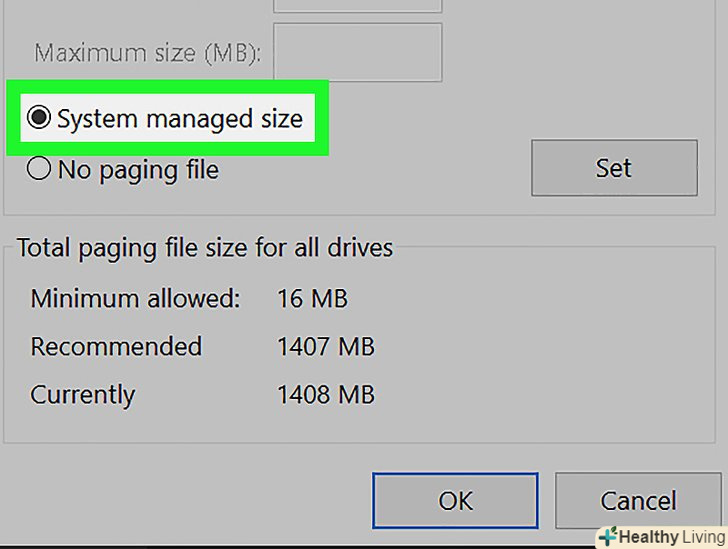Screen dimensions: 728x549
Task: Click the "No paging file" option text
Action: [x=138, y=170]
